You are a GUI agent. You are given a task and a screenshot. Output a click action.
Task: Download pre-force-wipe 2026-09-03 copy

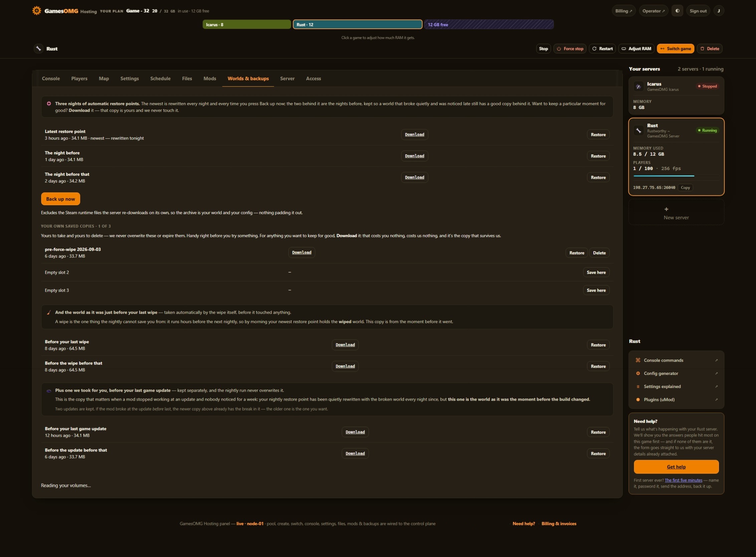pyautogui.click(x=302, y=253)
